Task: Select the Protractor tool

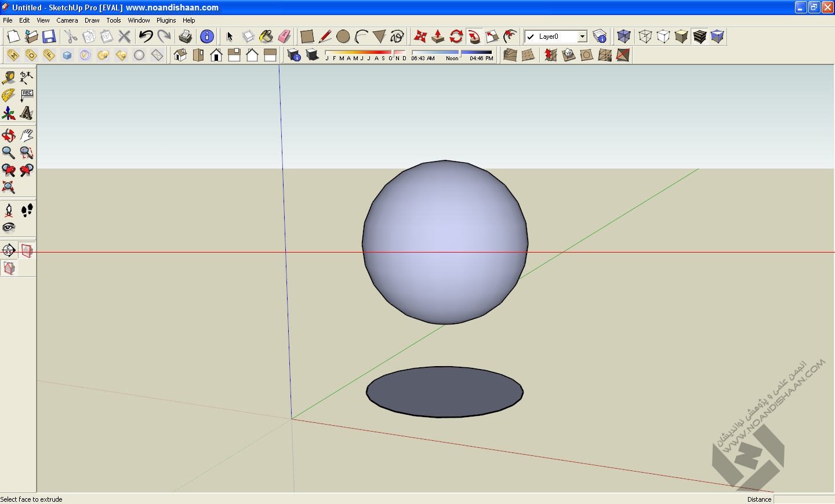Action: (x=8, y=96)
